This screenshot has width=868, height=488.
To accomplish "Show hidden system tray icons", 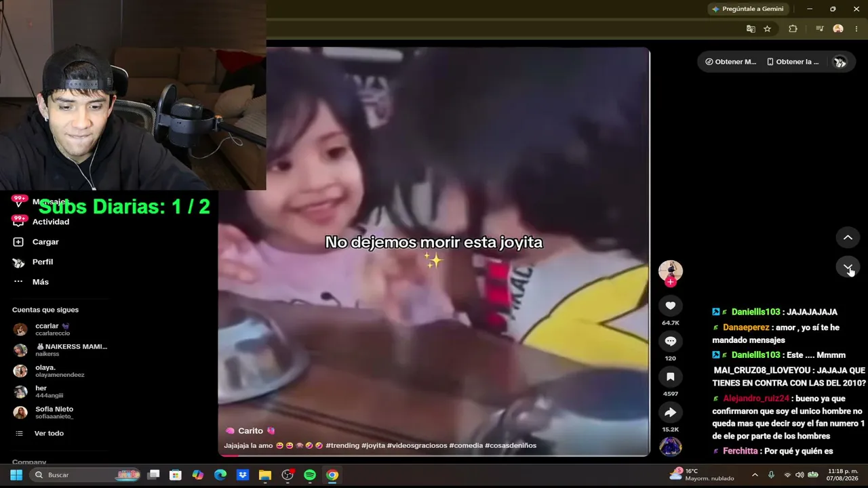I will [x=755, y=475].
